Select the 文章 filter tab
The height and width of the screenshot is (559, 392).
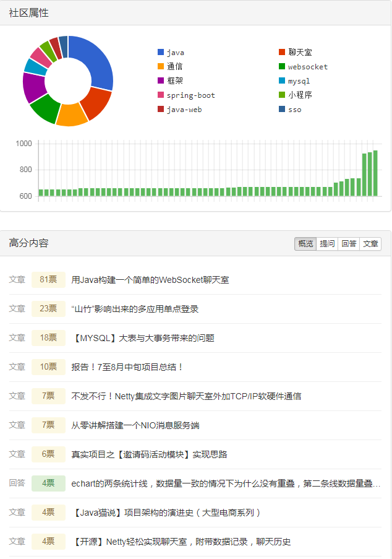(370, 243)
